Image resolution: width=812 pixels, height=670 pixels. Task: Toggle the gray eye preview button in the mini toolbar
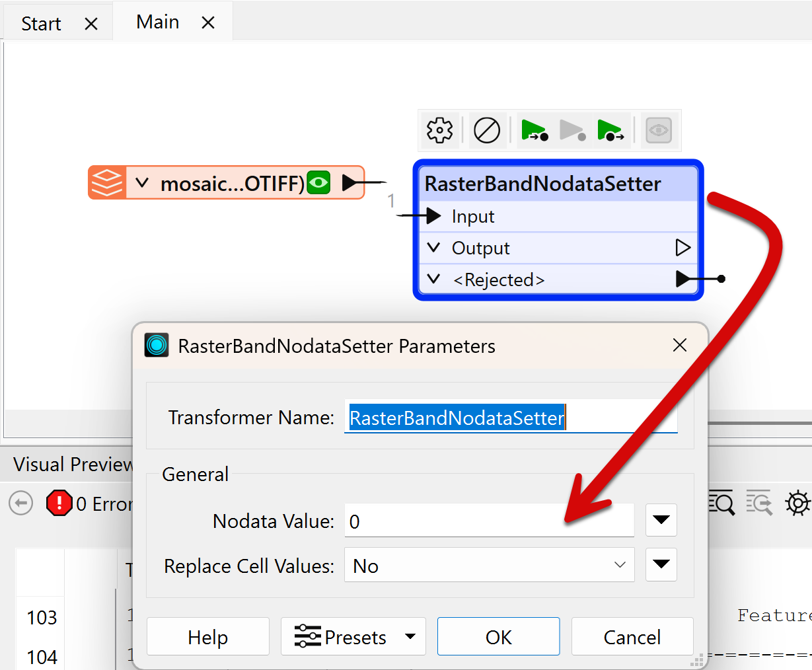(658, 130)
